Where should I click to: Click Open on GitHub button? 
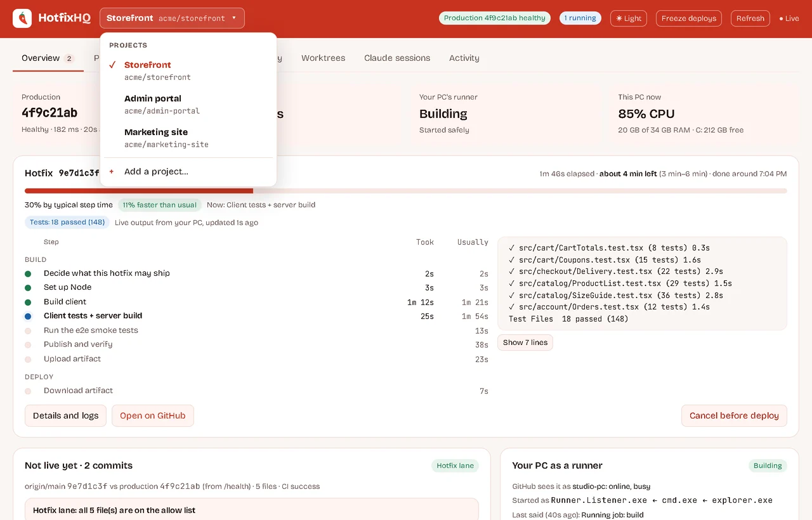point(153,416)
